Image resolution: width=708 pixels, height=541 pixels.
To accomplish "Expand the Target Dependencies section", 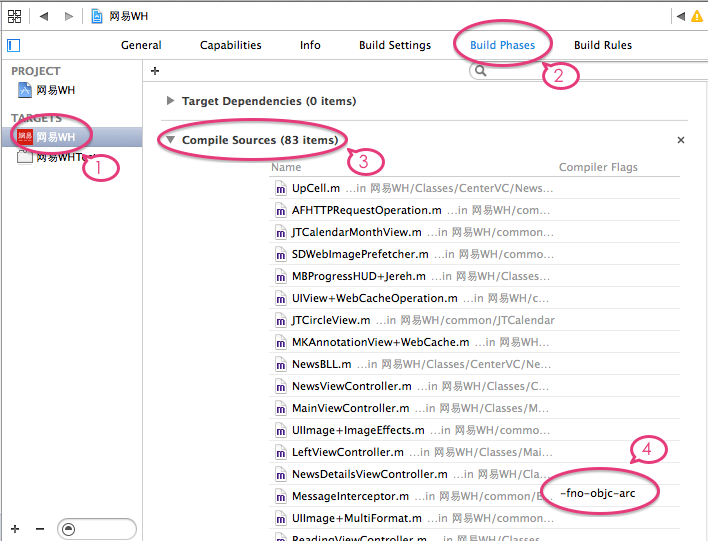I will (171, 101).
